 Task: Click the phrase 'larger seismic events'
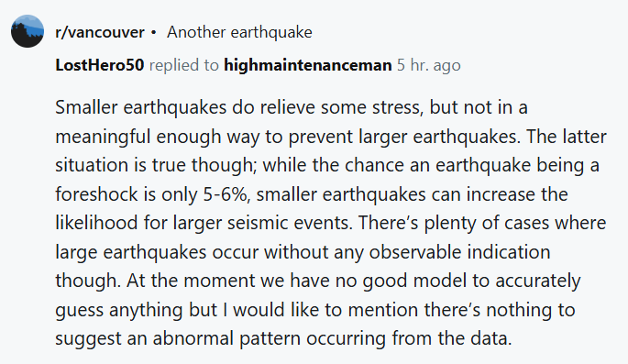(263, 223)
